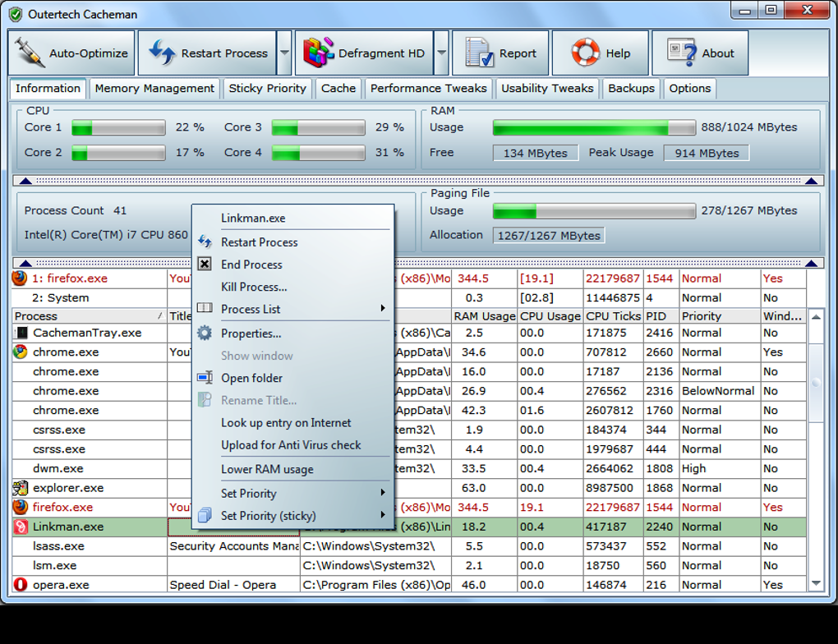This screenshot has width=838, height=644.
Task: Open the Sticky Priority tab
Action: click(x=267, y=89)
